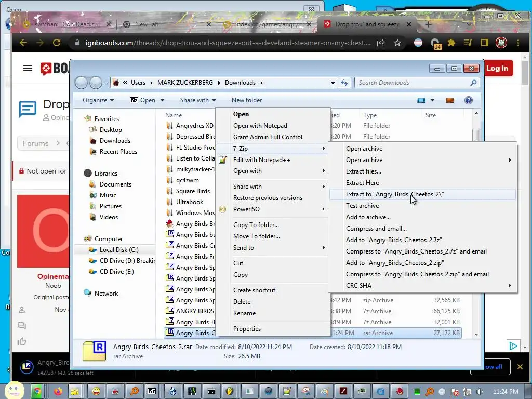
Task: Choose Open with Notepad
Action: tap(260, 126)
